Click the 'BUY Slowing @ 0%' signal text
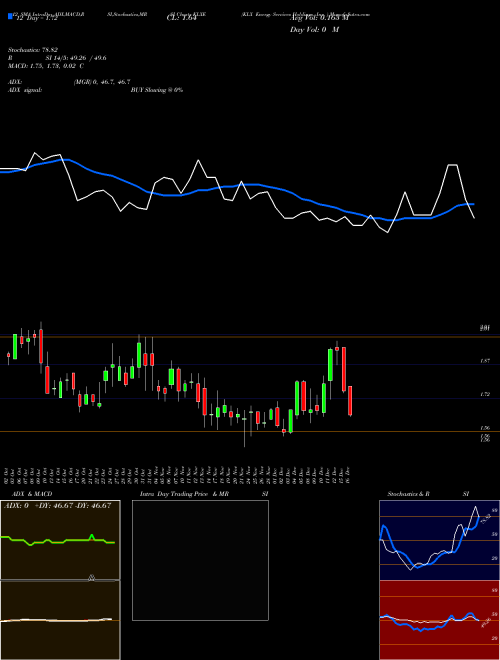The height and width of the screenshot is (660, 500). point(157,90)
